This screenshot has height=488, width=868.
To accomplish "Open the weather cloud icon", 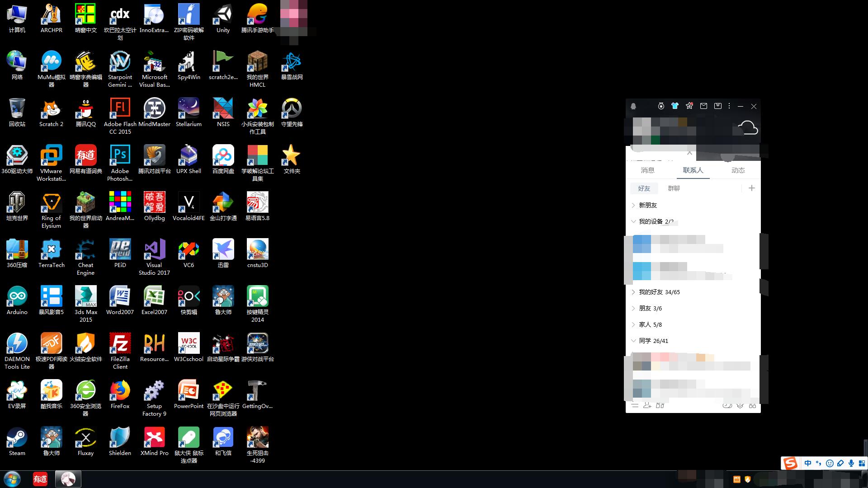I will 748,128.
